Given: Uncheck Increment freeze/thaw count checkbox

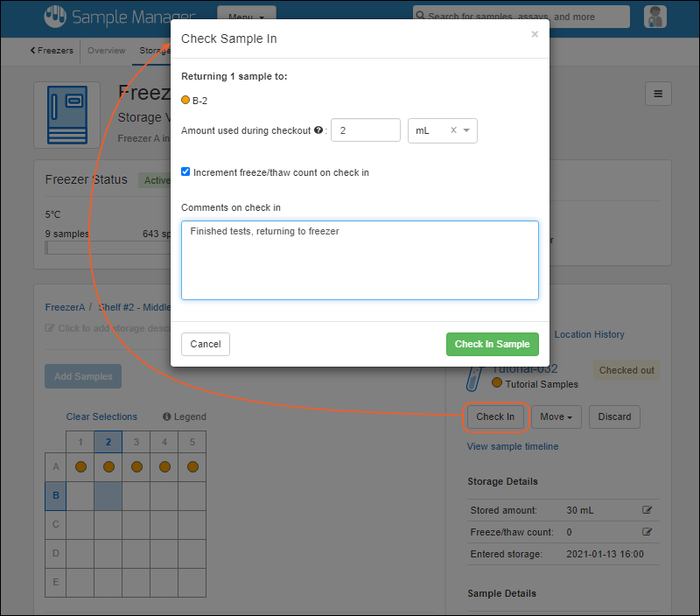Looking at the screenshot, I should coord(185,172).
